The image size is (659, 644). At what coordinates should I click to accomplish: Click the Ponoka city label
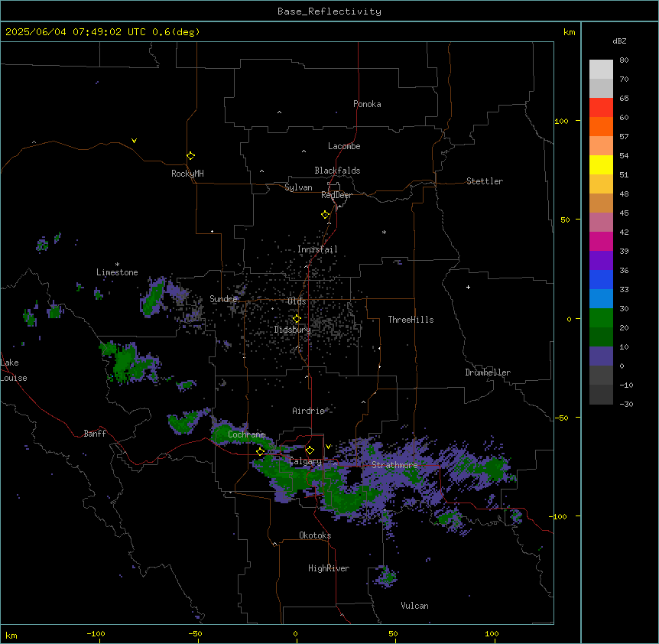point(367,104)
